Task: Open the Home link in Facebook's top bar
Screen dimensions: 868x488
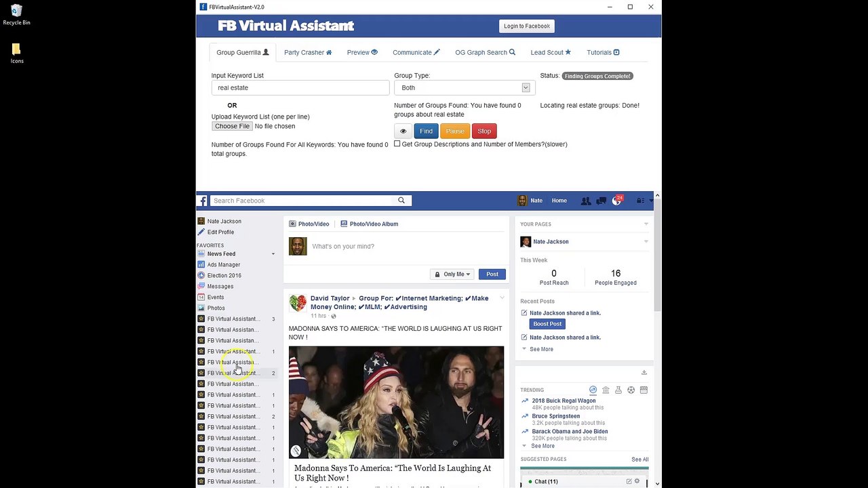Action: pos(559,201)
